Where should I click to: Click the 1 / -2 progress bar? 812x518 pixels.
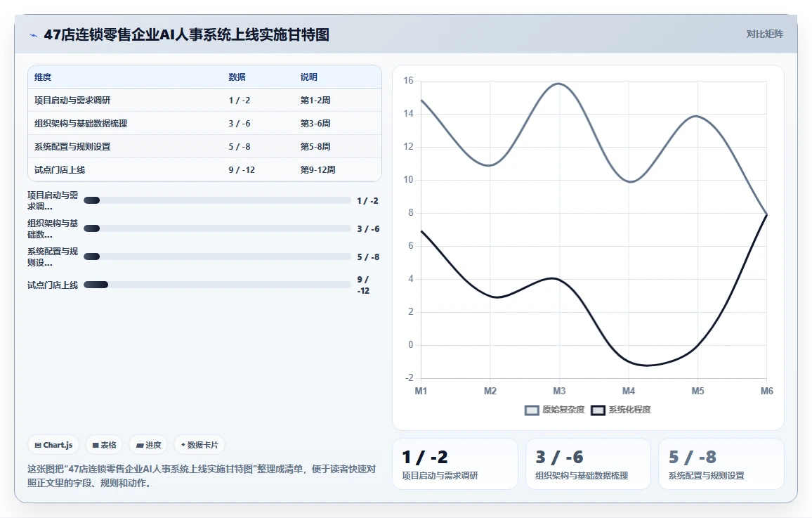[x=217, y=200]
